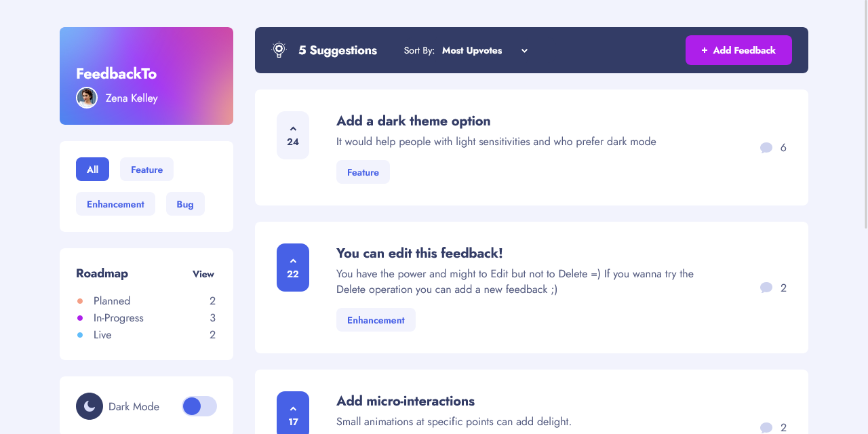Screen dimensions: 868x434
Task: Open the Roadmap via the View link
Action: click(203, 274)
